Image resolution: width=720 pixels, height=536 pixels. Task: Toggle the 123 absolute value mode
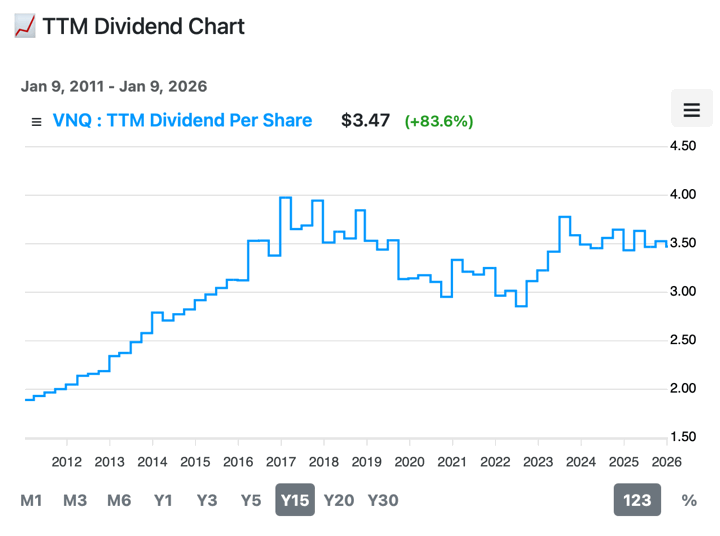(x=637, y=500)
